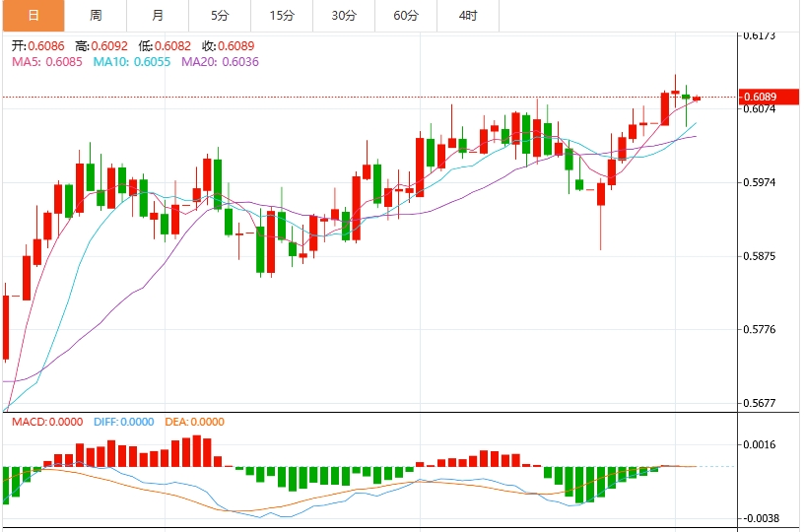The image size is (804, 532).
Task: Click the 0.6173 price axis label
Action: 760,35
